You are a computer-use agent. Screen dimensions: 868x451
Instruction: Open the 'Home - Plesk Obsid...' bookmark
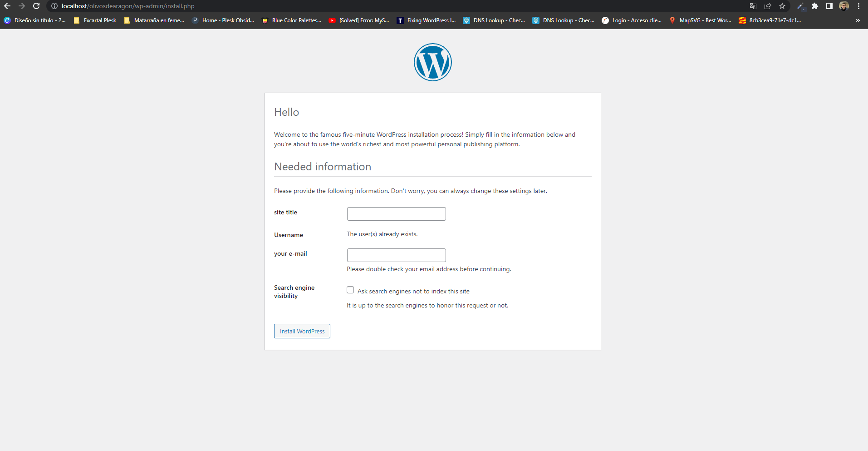(223, 20)
